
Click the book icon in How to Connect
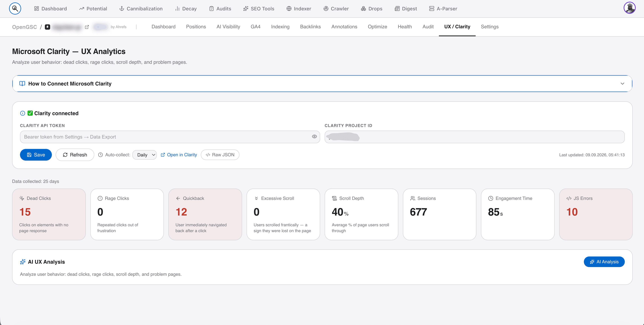pyautogui.click(x=22, y=84)
